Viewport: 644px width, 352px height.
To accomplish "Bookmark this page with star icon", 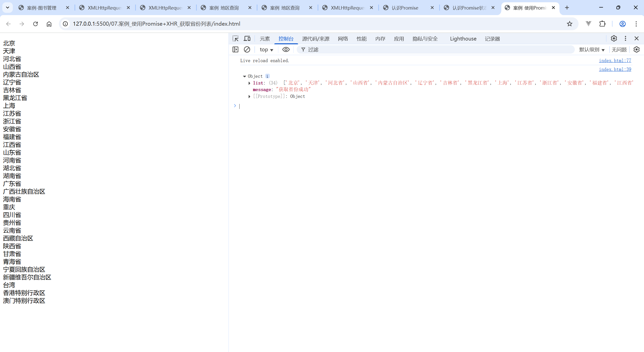I will tap(570, 24).
